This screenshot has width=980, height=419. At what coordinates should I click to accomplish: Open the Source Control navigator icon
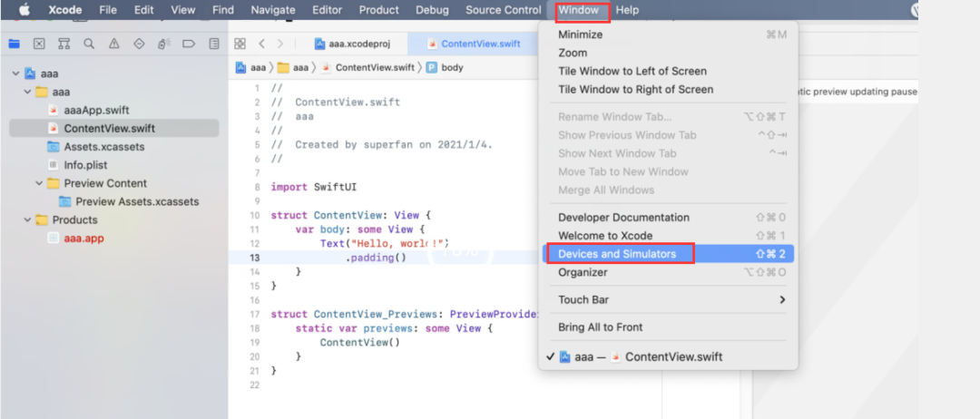coord(39,44)
